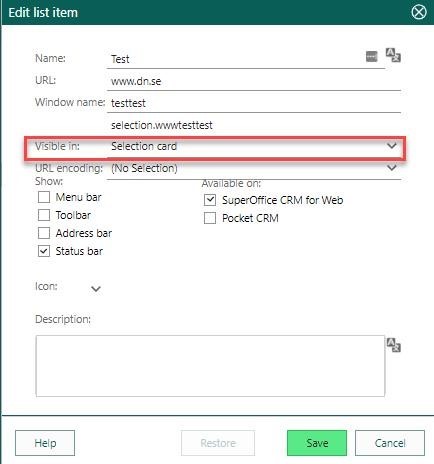
Task: Uncheck the Status bar option
Action: (44, 251)
